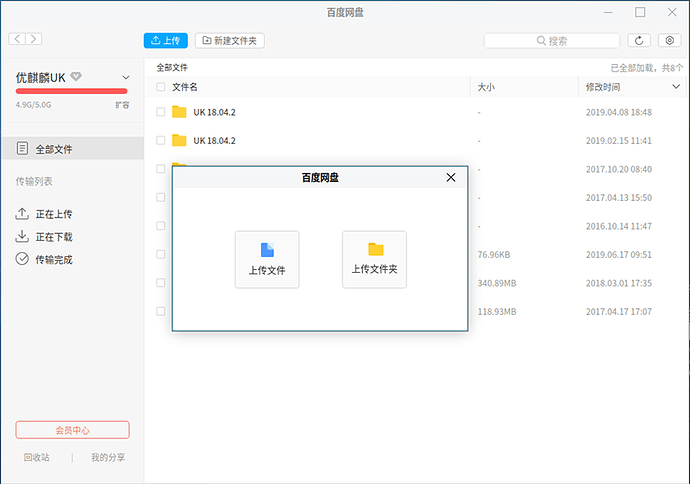This screenshot has height=484, width=690.
Task: Select 全部文件 in the sidebar
Action: [53, 149]
